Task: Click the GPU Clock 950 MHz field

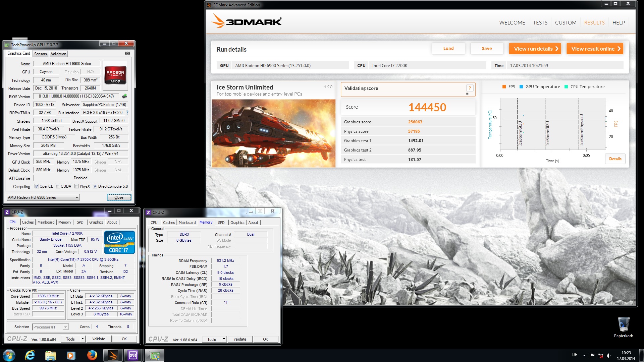Action: coord(44,162)
